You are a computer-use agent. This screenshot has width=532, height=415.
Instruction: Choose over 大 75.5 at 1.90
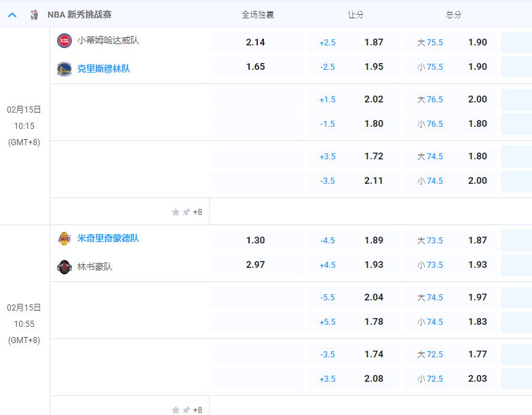pos(451,42)
